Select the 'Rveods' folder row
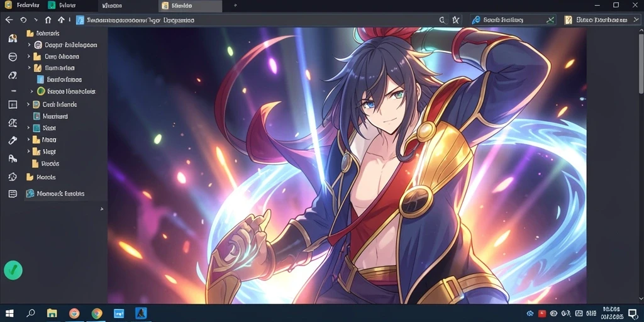 (45, 164)
